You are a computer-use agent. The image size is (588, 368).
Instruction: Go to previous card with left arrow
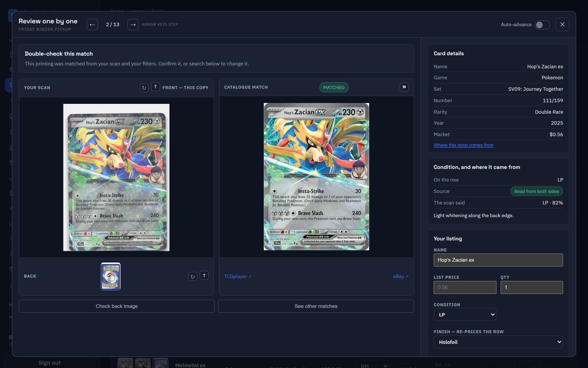point(92,25)
